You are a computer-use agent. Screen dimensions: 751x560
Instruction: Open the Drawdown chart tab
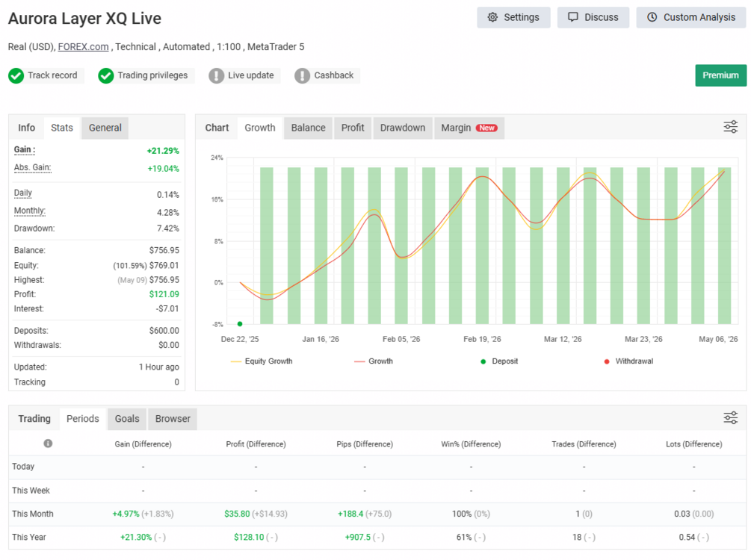click(x=402, y=128)
